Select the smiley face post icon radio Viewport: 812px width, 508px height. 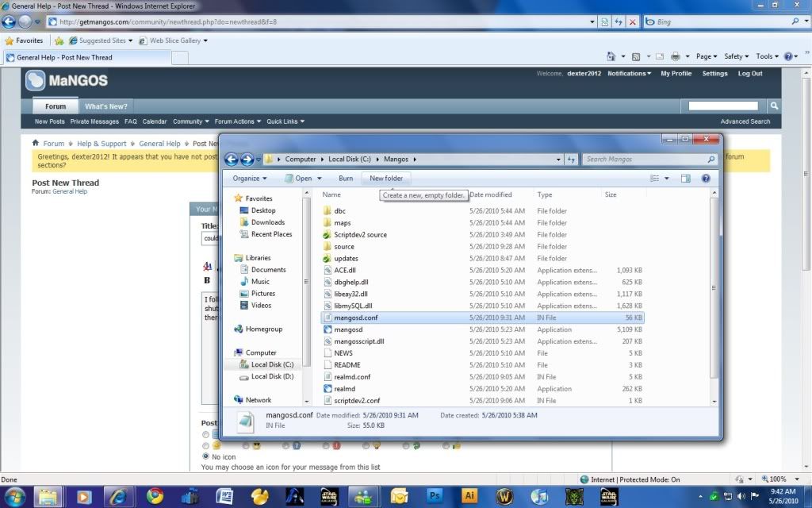(205, 446)
